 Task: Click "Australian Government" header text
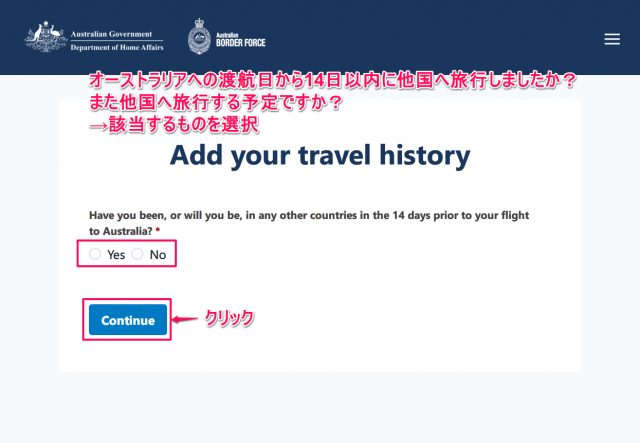111,34
